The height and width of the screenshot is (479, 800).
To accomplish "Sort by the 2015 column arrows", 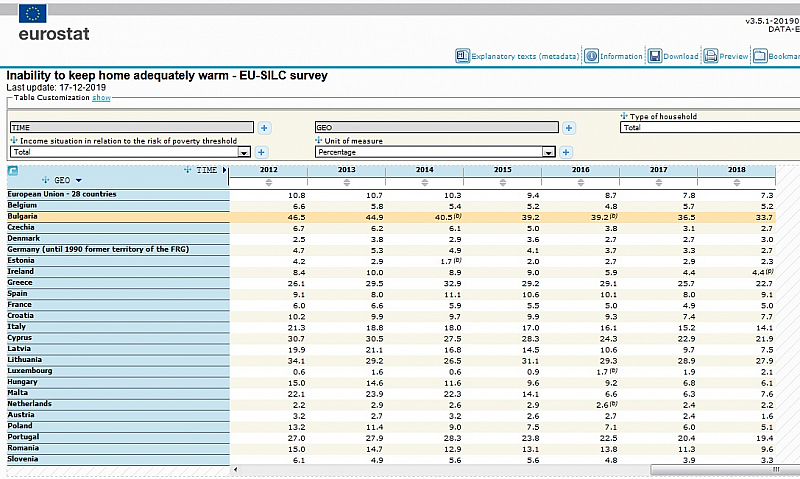I will [503, 182].
